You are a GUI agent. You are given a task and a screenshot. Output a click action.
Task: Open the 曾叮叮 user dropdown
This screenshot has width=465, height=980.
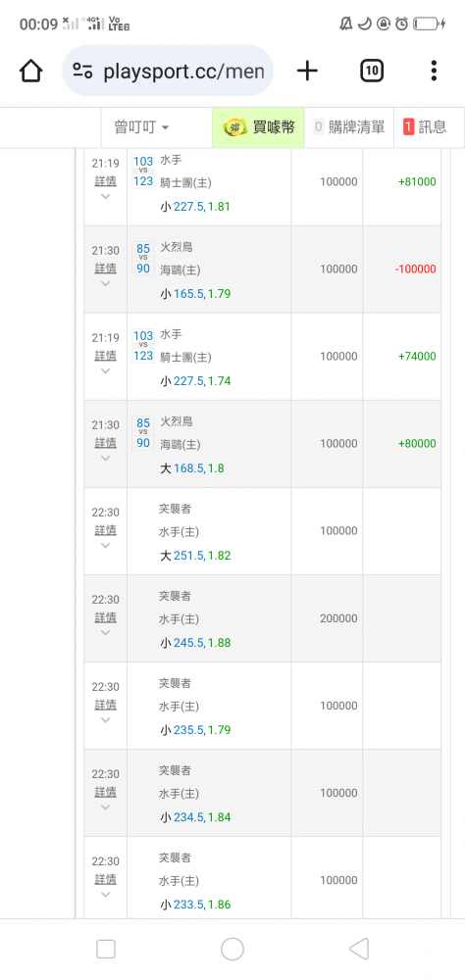tap(141, 127)
